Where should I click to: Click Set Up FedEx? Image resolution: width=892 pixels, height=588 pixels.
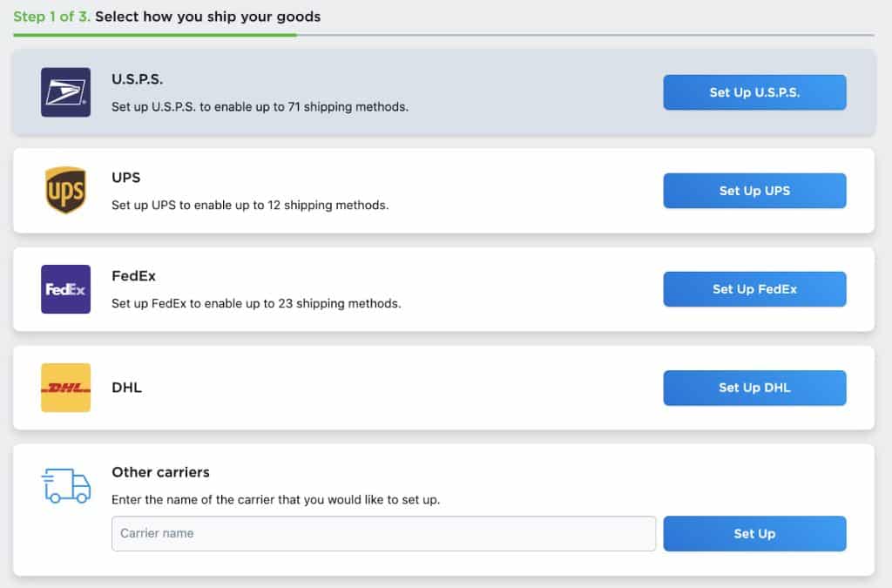tap(754, 288)
